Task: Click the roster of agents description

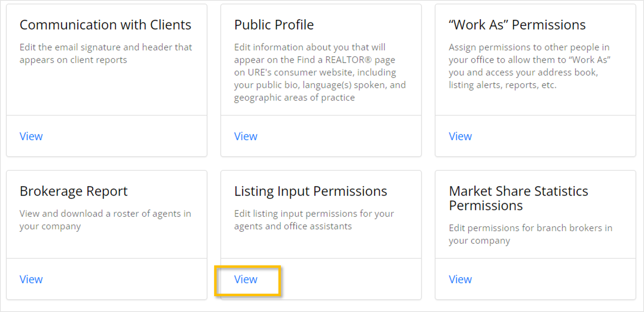Action: click(105, 220)
